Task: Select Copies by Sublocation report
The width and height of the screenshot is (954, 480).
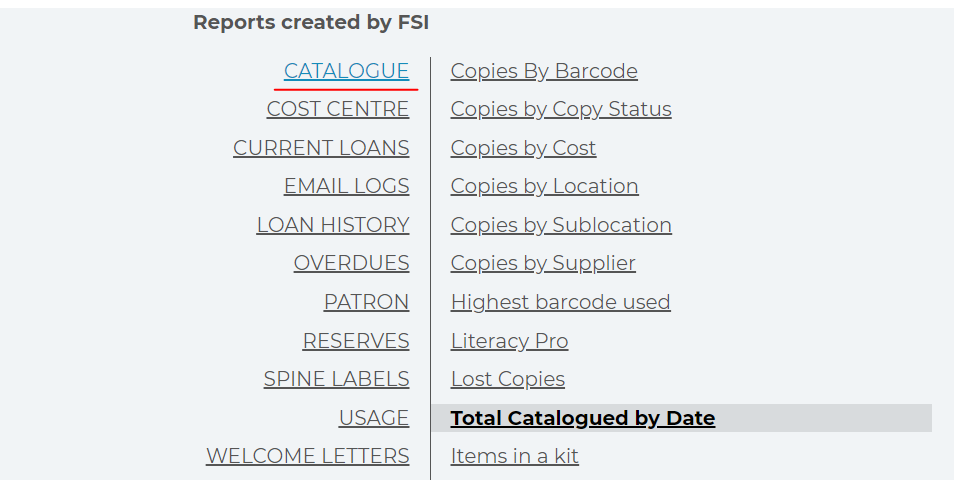Action: 561,225
